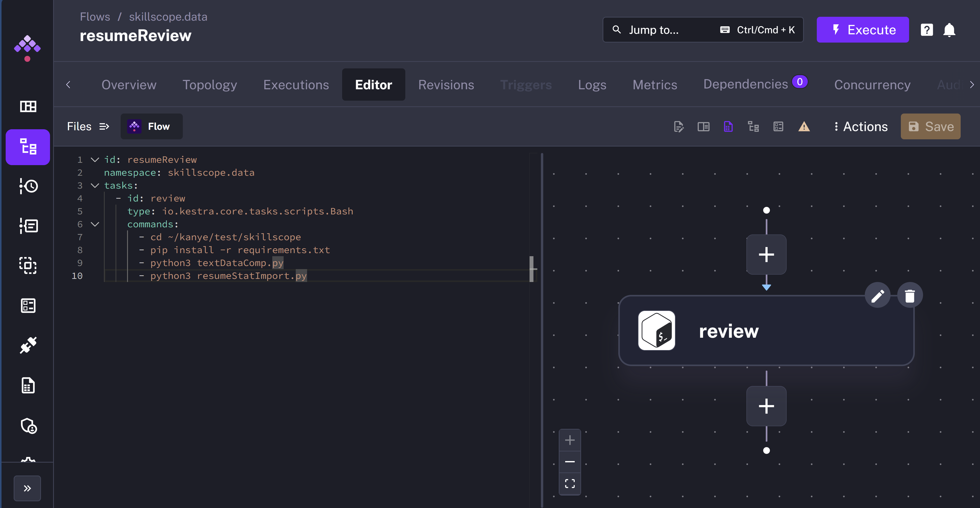980x508 pixels.
Task: Open the Revisions tab
Action: point(446,85)
